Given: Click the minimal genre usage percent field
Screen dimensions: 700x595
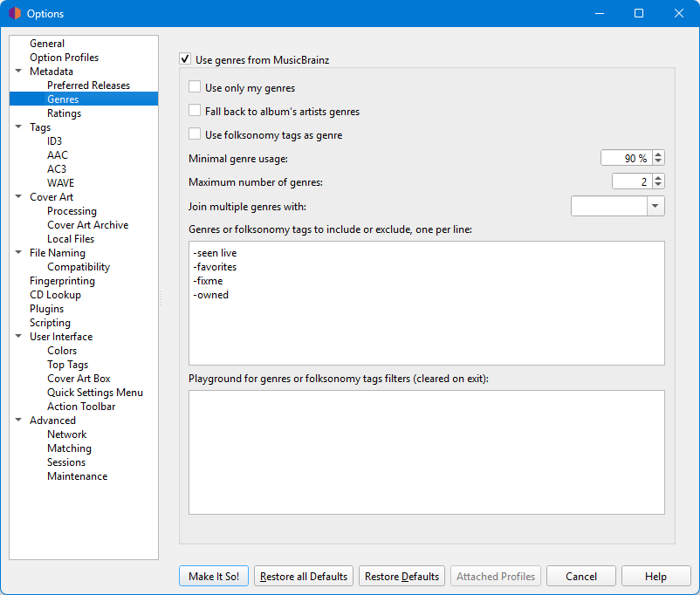Looking at the screenshot, I should coord(625,158).
